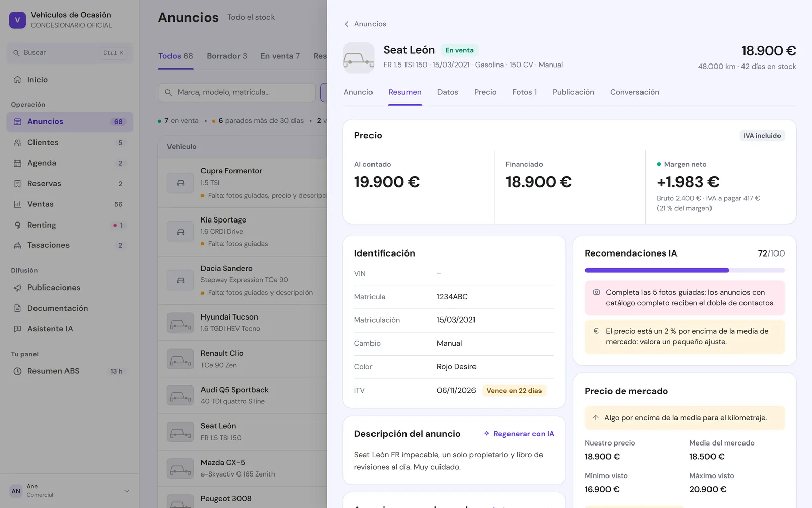812x508 pixels.
Task: Open the Conversación tab
Action: coord(634,92)
